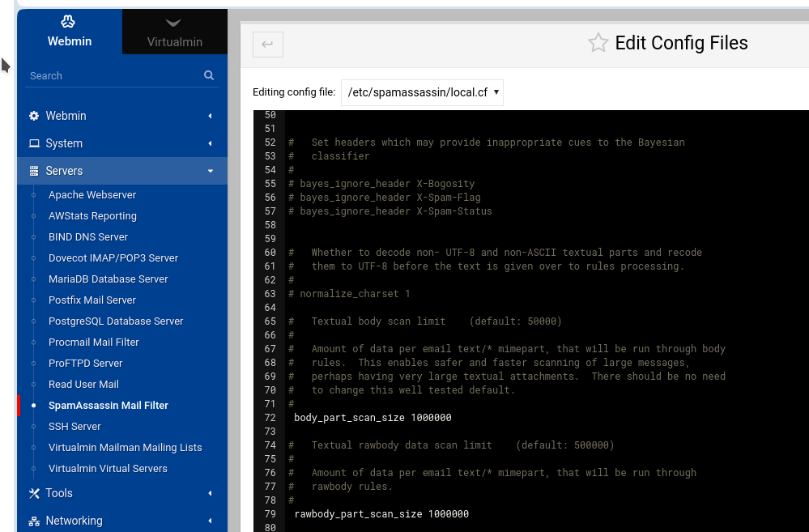Switch to the Virtualmin tab
809x532 pixels.
click(174, 32)
